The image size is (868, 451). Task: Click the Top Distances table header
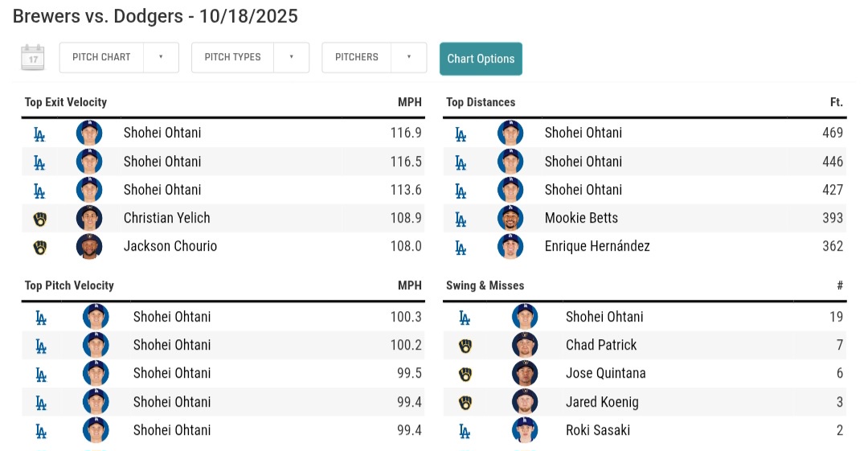coord(481,102)
